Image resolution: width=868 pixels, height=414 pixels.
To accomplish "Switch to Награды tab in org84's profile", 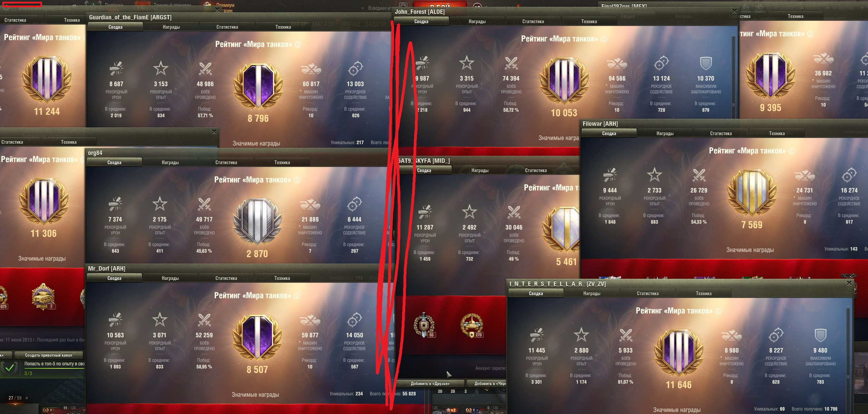I will tap(170, 162).
